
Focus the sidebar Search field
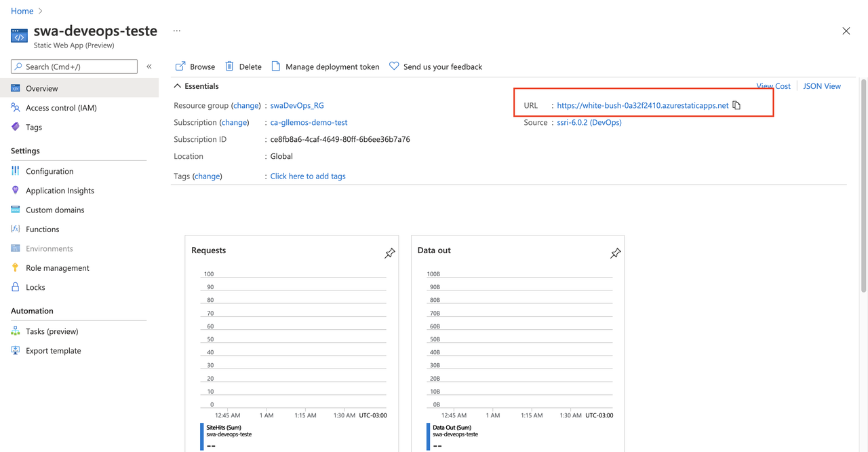click(74, 67)
